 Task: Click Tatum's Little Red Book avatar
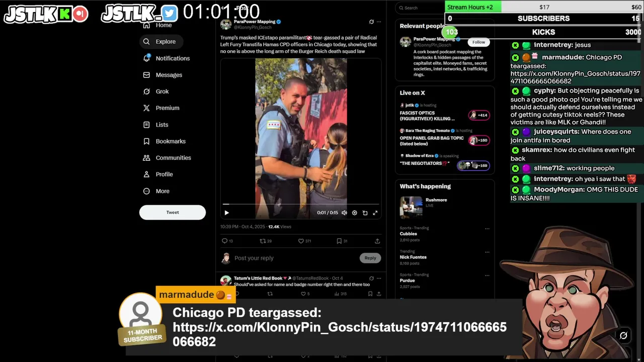coord(226,281)
